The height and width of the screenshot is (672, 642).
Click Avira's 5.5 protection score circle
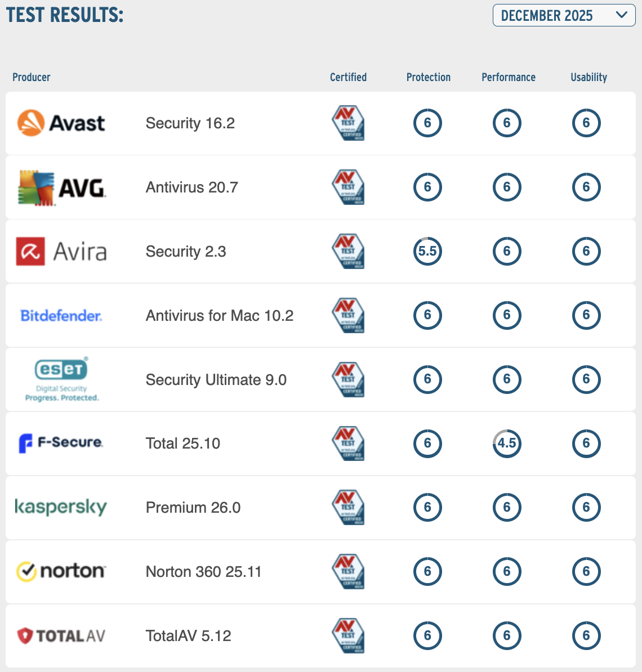click(x=427, y=251)
